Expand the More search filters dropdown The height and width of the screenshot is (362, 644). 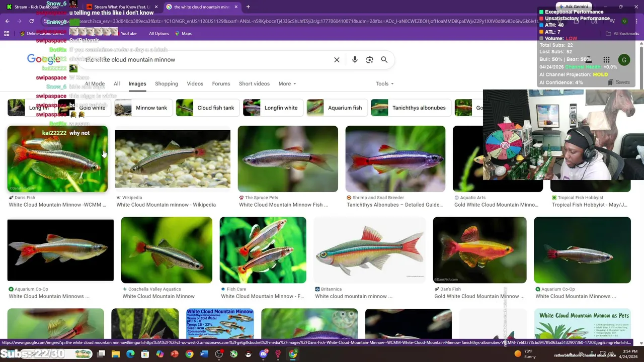(287, 84)
